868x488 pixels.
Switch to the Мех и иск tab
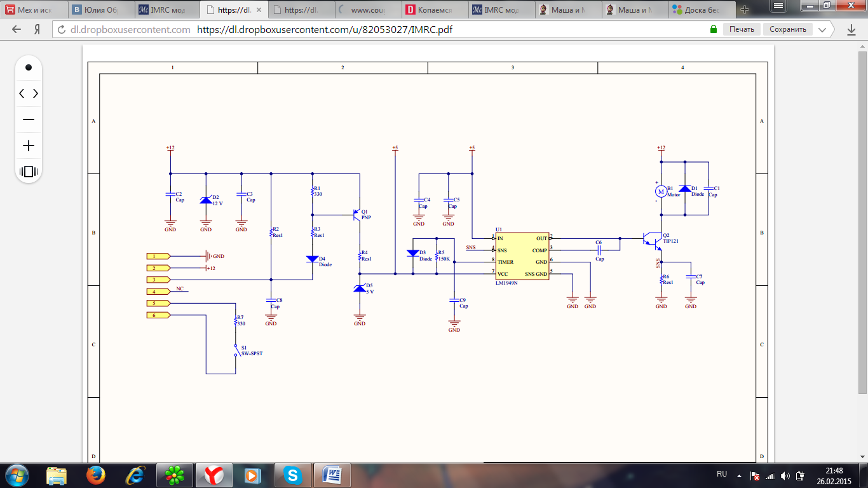tap(33, 10)
